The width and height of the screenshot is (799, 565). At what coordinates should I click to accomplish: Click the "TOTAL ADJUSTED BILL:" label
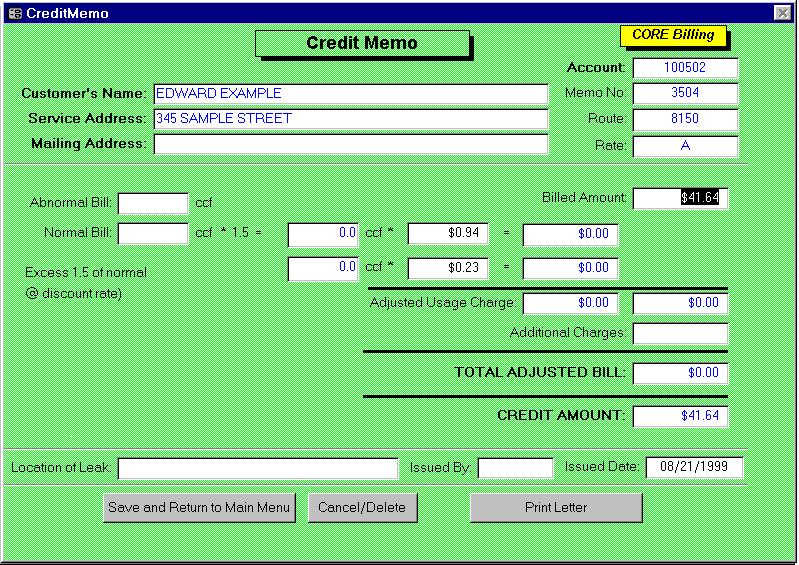539,372
